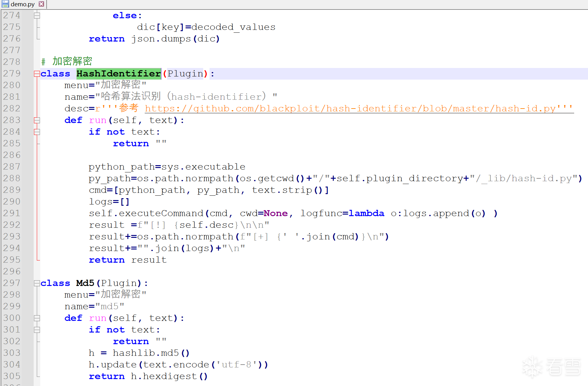Click the highlighted HashIdentifier class name

pos(119,74)
